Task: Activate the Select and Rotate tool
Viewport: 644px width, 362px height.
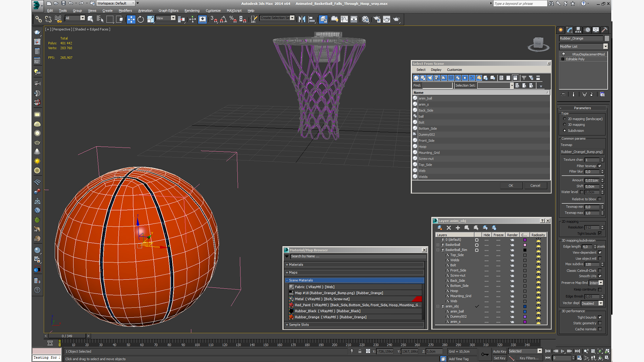Action: click(141, 19)
